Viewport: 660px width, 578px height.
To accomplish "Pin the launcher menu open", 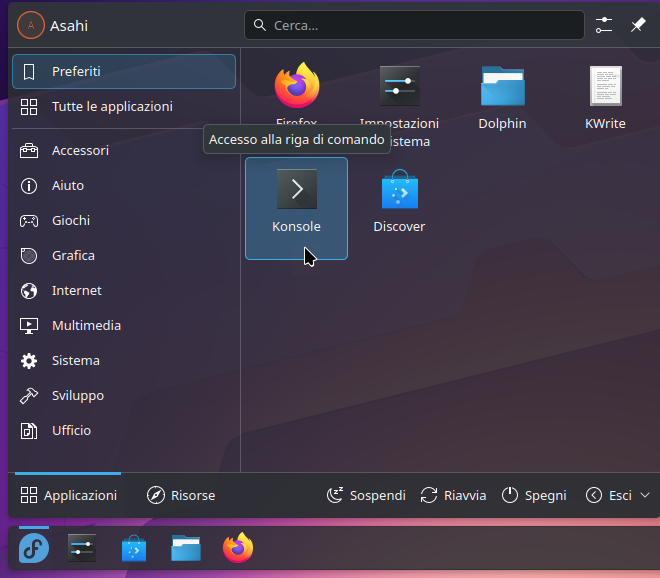I will (637, 25).
